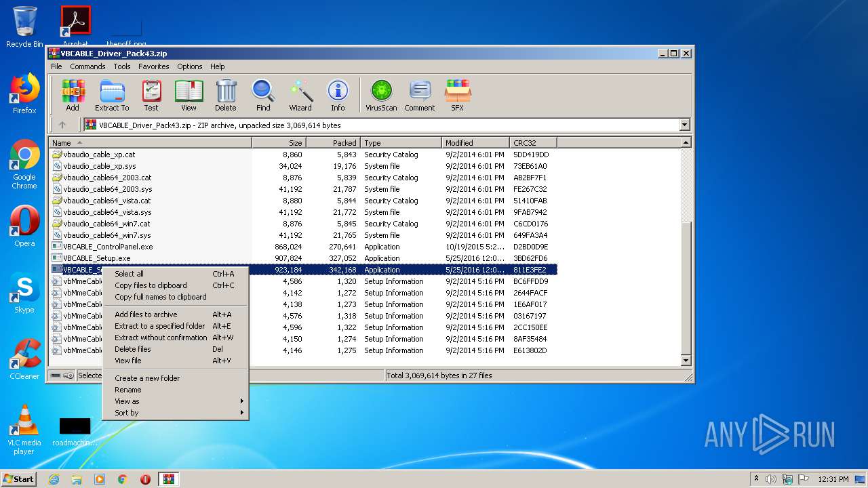The height and width of the screenshot is (488, 868).
Task: Choose Rename in context menu
Action: 176,390
